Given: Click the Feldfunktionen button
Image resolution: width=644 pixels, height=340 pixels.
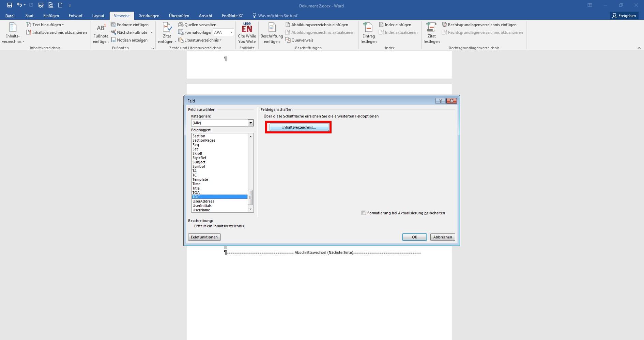Looking at the screenshot, I should tap(204, 237).
